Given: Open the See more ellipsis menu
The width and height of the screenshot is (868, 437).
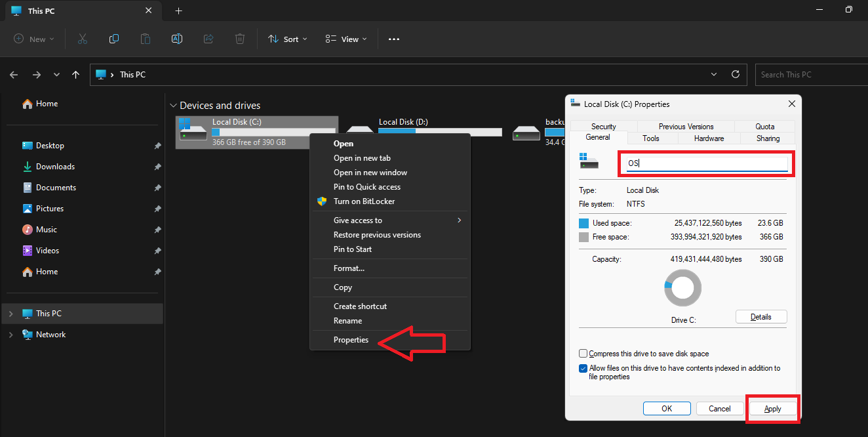Looking at the screenshot, I should (393, 39).
